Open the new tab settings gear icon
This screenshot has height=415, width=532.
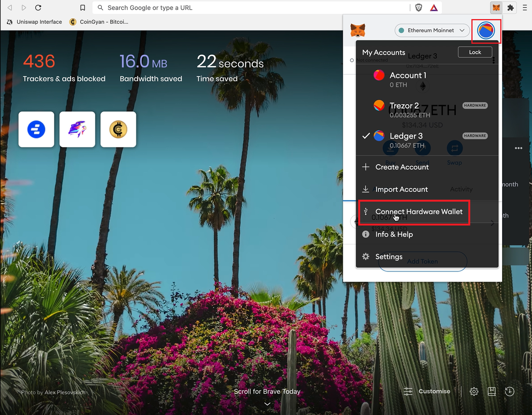pos(474,391)
